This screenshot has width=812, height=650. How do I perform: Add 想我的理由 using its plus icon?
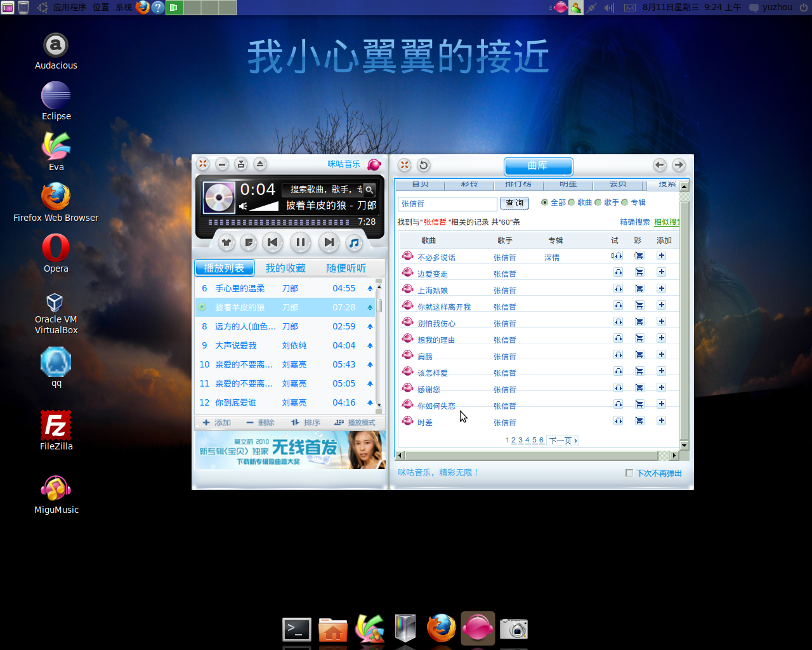(x=661, y=338)
